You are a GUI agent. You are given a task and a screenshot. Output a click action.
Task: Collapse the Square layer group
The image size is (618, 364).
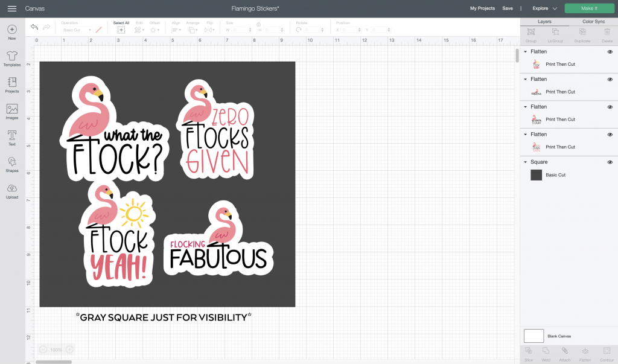[x=526, y=162]
